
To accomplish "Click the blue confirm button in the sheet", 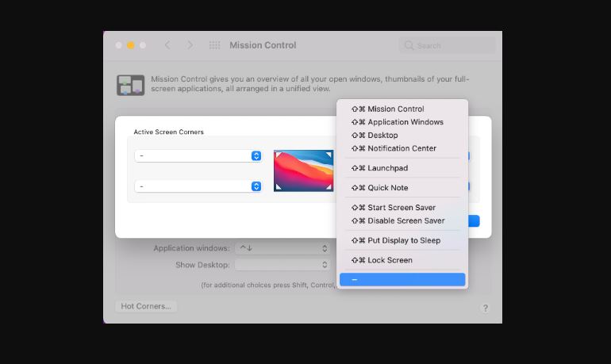I will (x=474, y=221).
